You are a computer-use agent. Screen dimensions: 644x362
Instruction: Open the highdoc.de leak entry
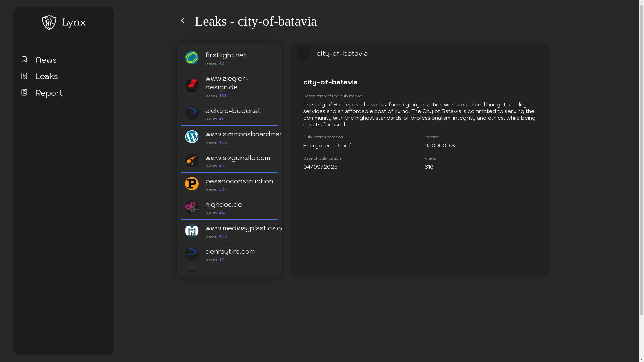pos(224,205)
